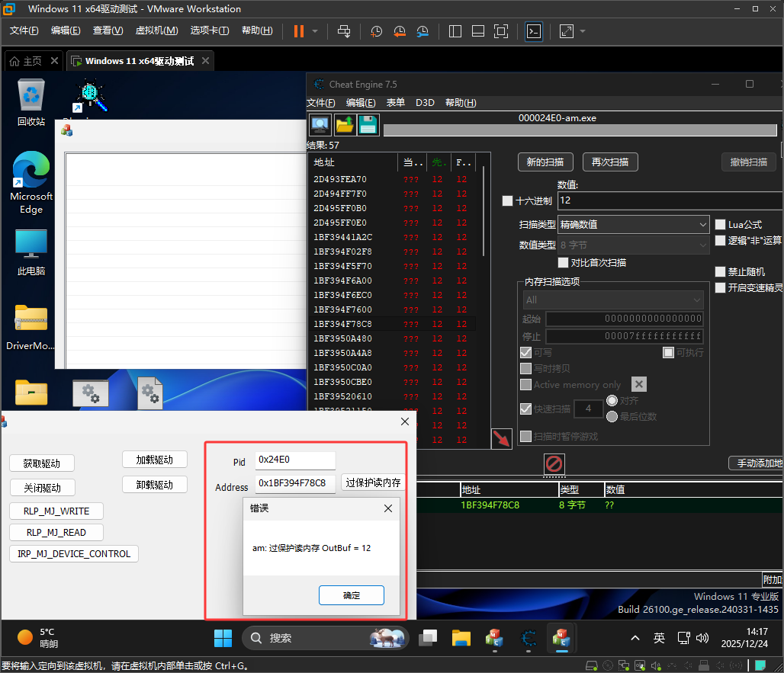Toggle the 可执行 checkbox
The image size is (784, 673).
click(669, 353)
